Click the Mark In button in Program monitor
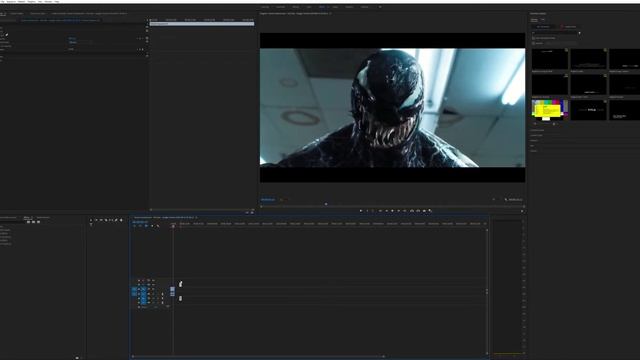The image size is (640, 360). pyautogui.click(x=367, y=211)
